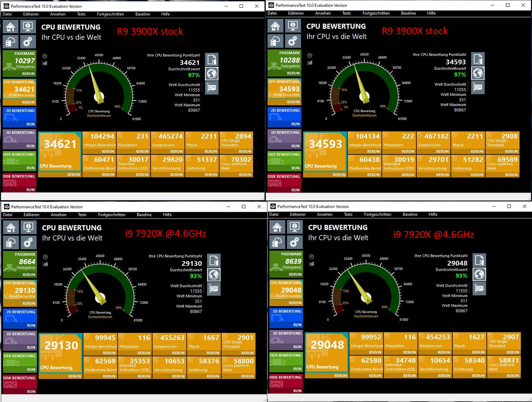Viewport: 532px width, 402px height.
Task: Click globe world comparison icon in top-left window
Action: (212, 74)
